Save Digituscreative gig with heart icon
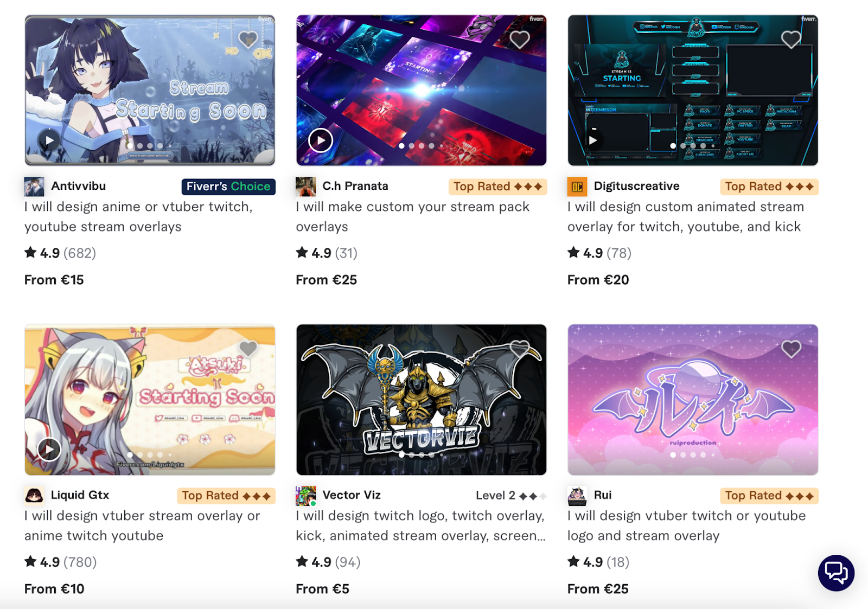This screenshot has width=868, height=609. coord(791,39)
